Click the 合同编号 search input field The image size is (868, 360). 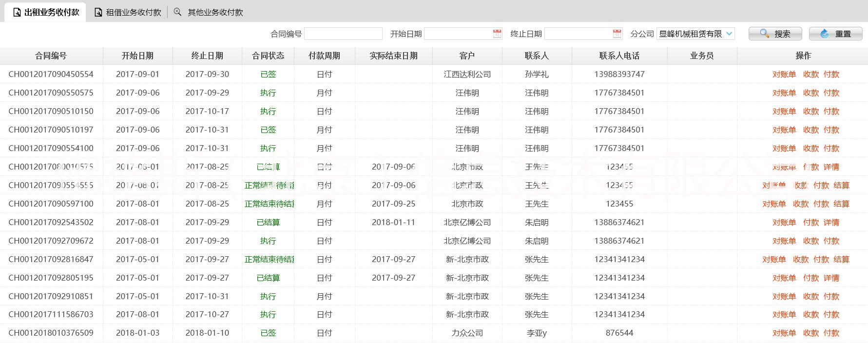343,34
